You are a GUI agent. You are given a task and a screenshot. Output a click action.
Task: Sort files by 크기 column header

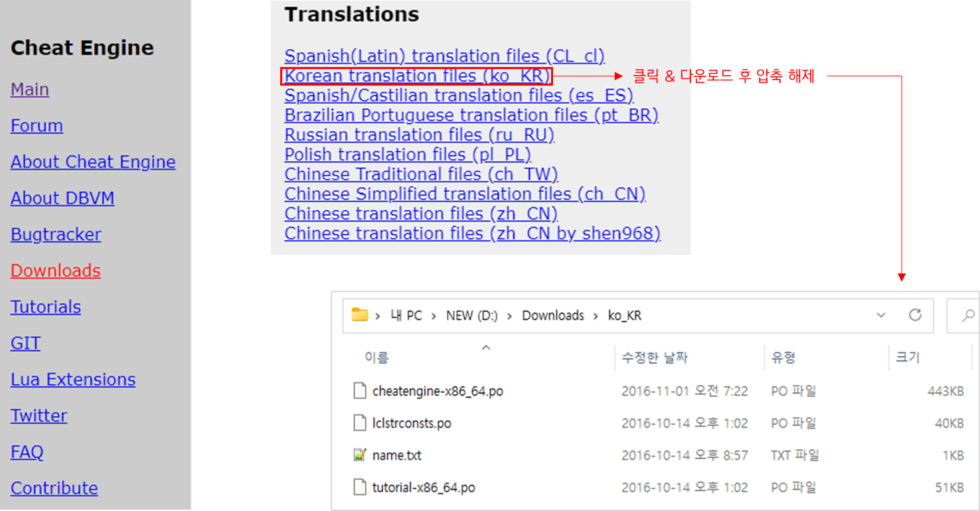(908, 358)
